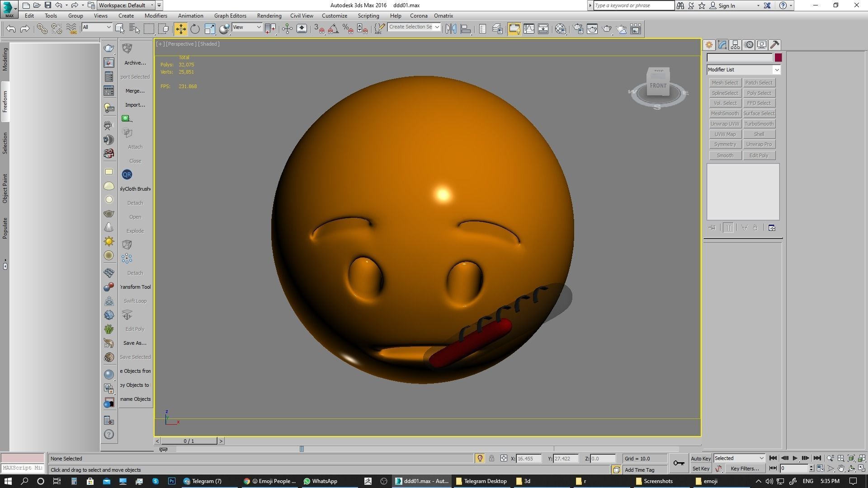Click the Mirror tool icon
Viewport: 868px width, 488px height.
point(451,29)
